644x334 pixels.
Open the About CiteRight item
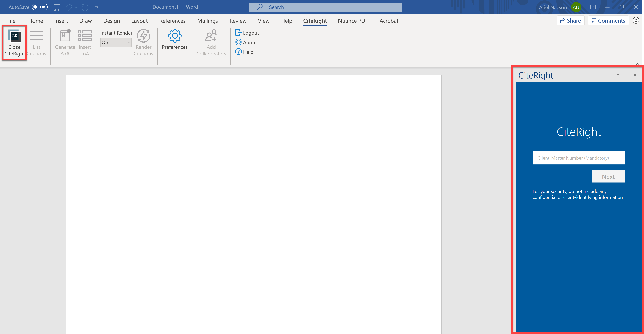coord(246,42)
